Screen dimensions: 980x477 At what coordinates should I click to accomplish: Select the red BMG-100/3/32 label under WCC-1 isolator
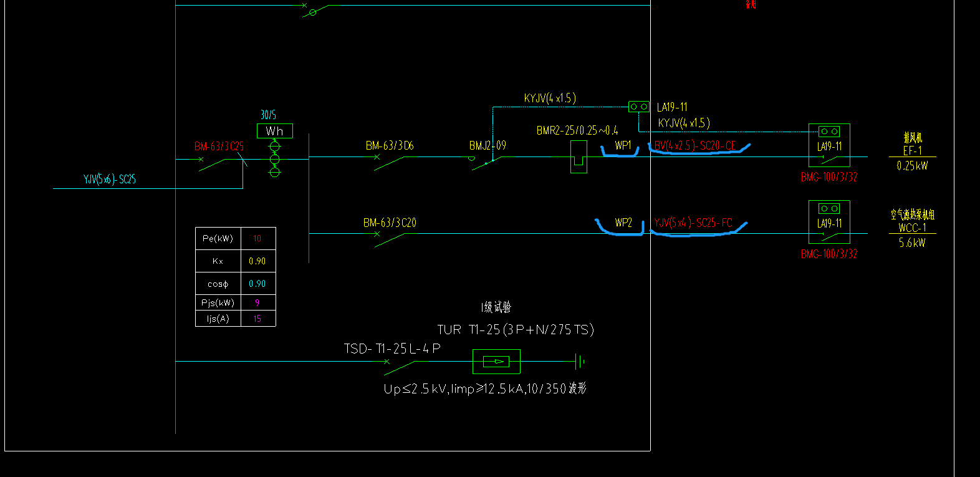pyautogui.click(x=829, y=254)
